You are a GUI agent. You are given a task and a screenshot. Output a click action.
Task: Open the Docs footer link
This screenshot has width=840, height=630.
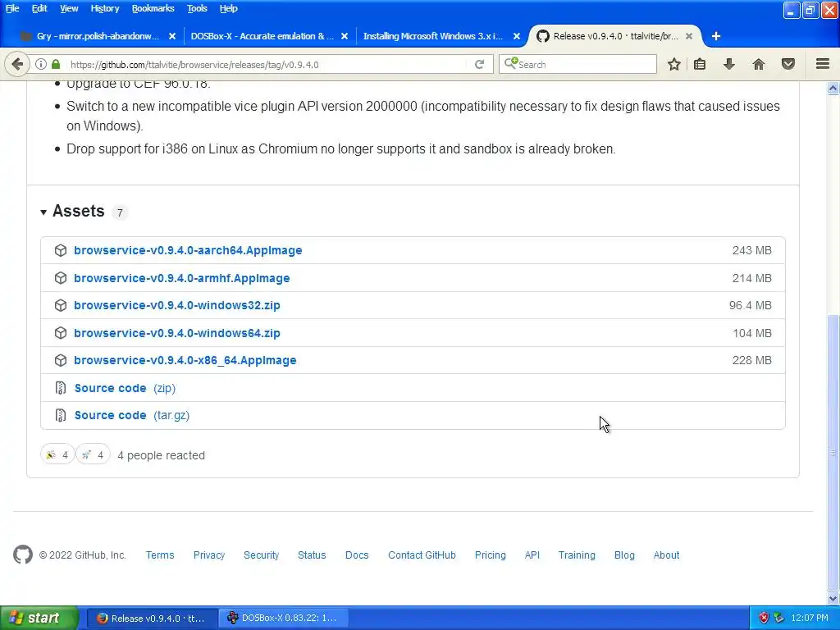tap(357, 555)
